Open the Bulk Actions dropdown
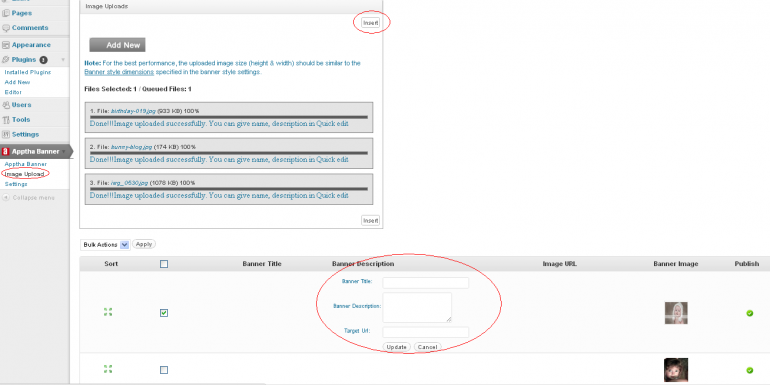Screen dimensions: 770x385 pyautogui.click(x=105, y=245)
